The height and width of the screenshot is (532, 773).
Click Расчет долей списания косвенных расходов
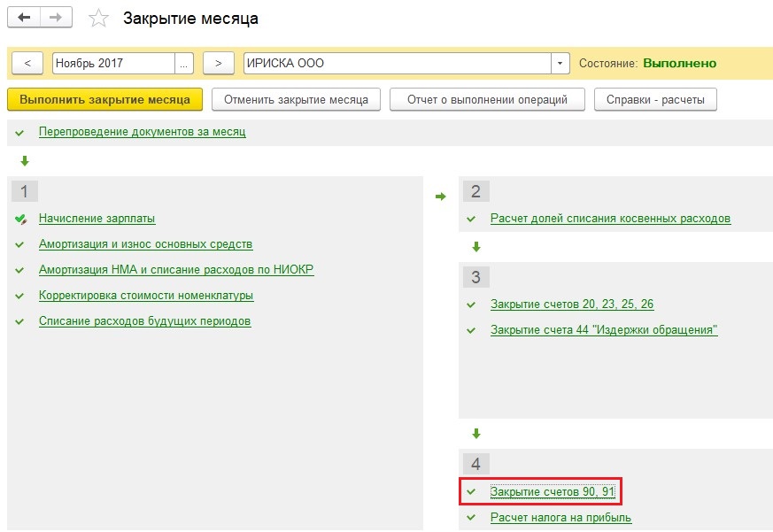610,219
